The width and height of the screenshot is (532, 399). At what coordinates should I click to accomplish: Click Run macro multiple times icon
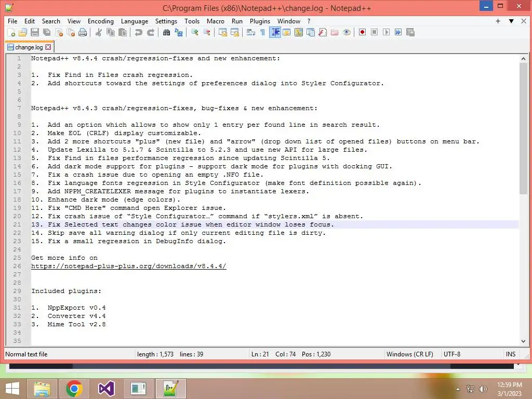[x=398, y=32]
